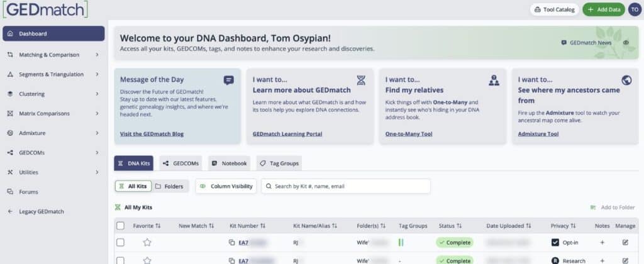Check the checkbox for the Opt-in kit row

[x=120, y=243]
